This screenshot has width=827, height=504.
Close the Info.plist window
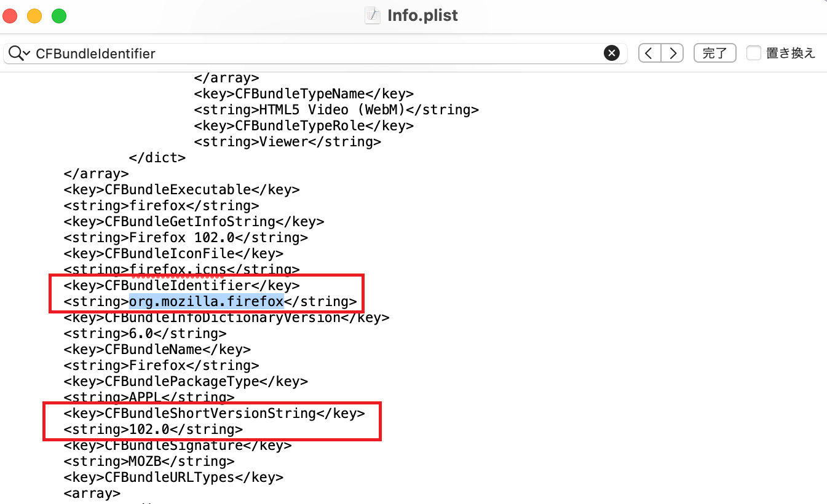(x=11, y=17)
